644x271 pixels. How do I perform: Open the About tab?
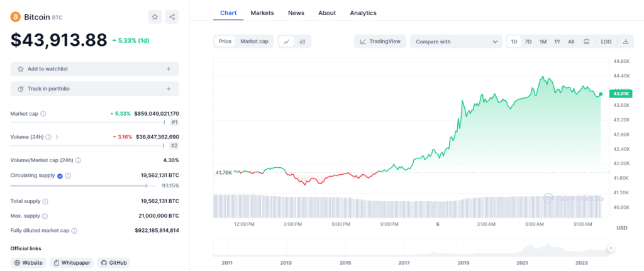tap(327, 13)
